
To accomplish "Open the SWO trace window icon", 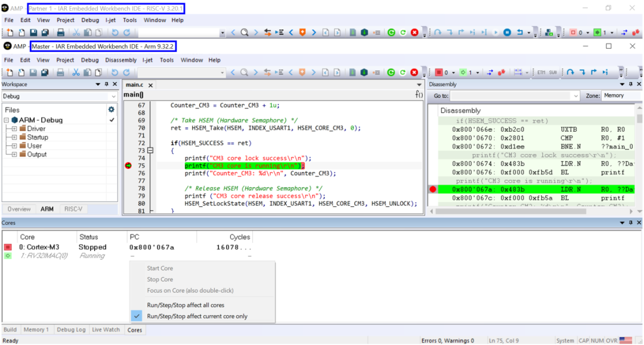I will click(553, 72).
